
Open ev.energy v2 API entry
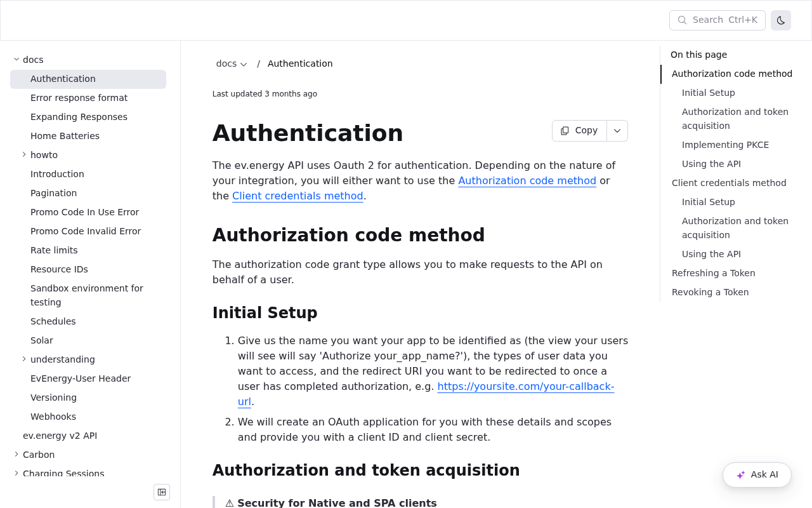point(60,436)
